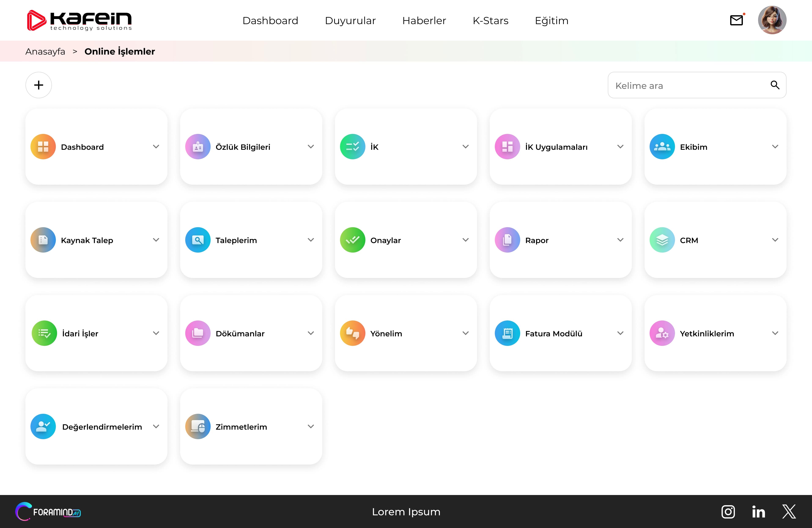The width and height of the screenshot is (812, 528).
Task: Open the mail inbox icon
Action: (x=737, y=21)
